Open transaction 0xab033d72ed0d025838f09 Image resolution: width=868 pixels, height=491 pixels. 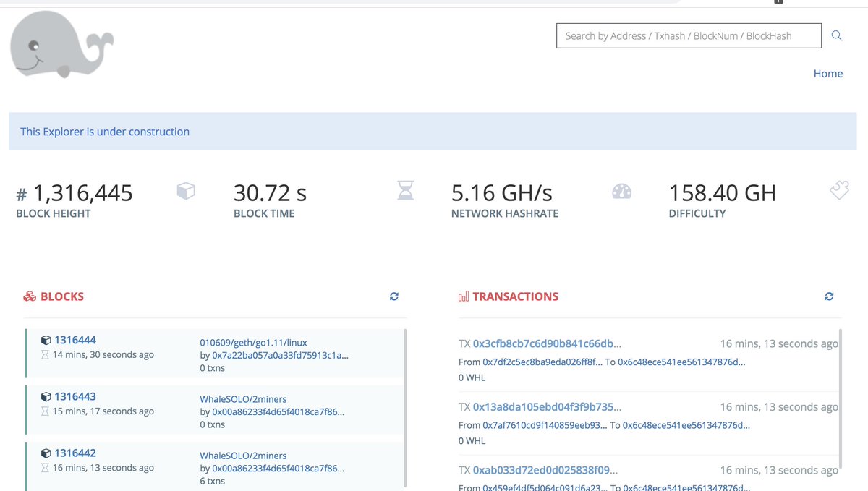(x=545, y=470)
